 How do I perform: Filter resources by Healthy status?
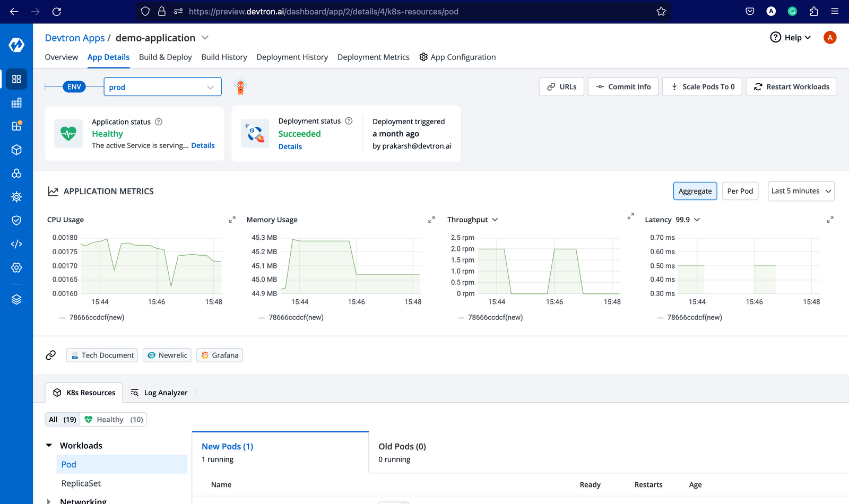tap(114, 420)
